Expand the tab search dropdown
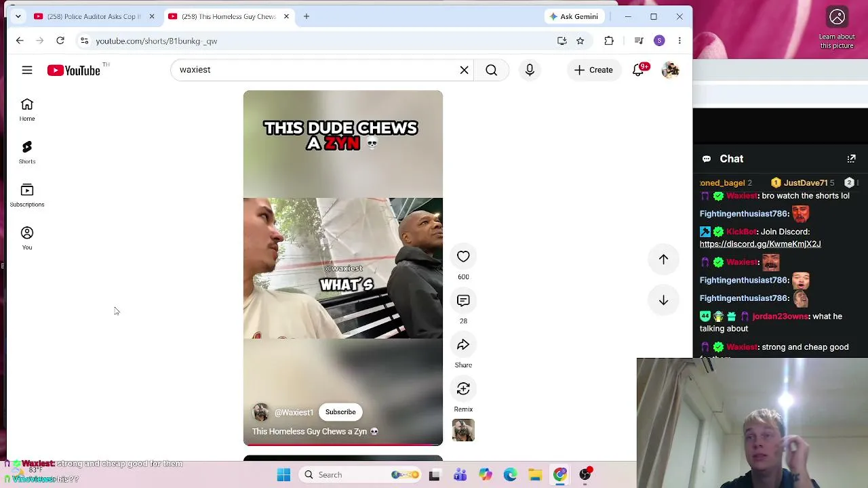868x488 pixels. (18, 16)
